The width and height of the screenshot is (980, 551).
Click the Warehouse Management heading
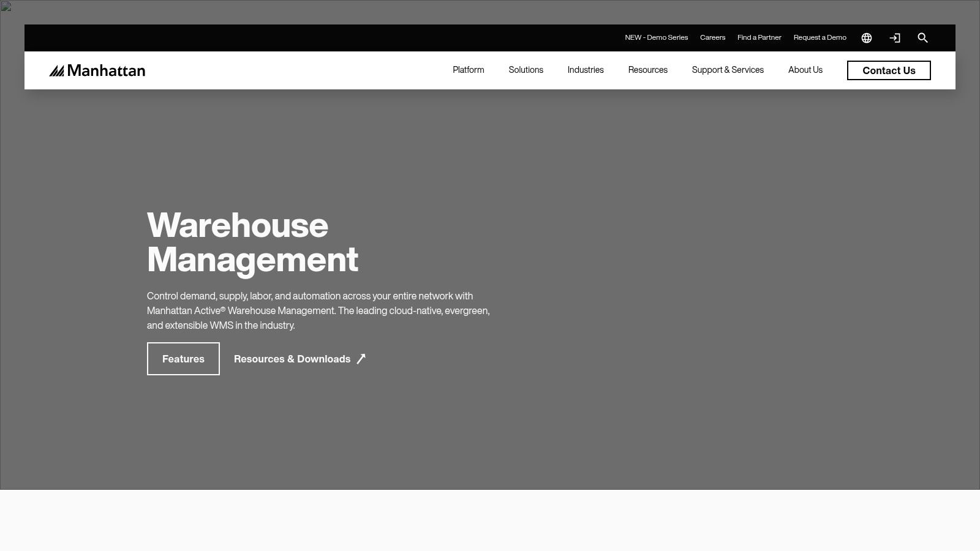(x=252, y=242)
